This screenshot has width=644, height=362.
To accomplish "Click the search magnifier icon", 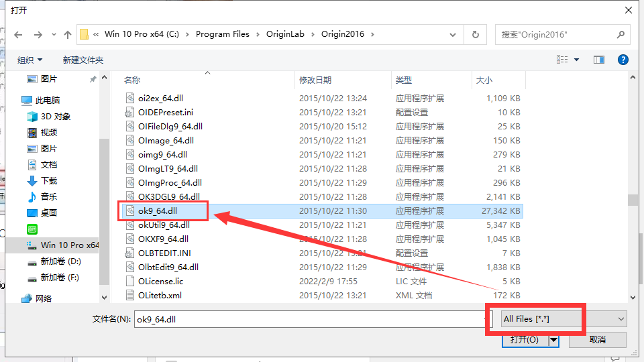I will click(x=621, y=35).
